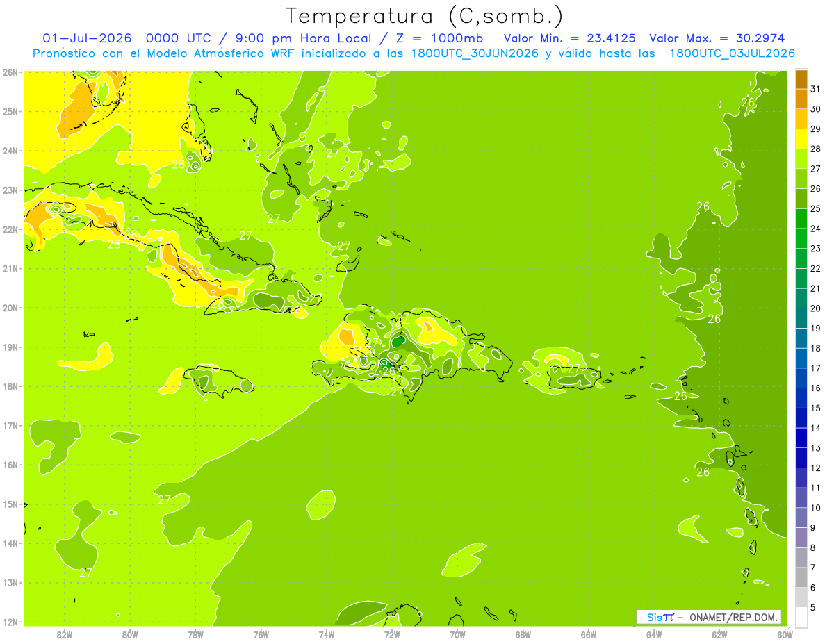The image size is (834, 644).
Task: Click the ONAMET/REP.DOM. credit box
Action: (x=709, y=617)
